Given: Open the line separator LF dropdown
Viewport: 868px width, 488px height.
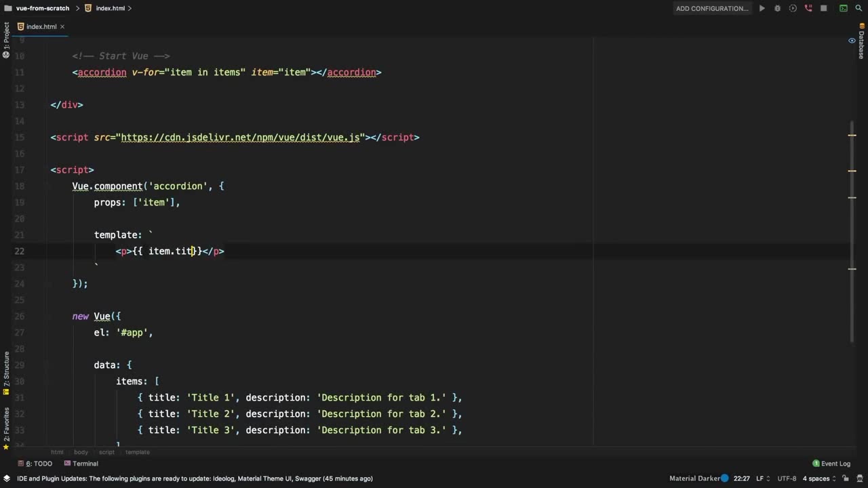Looking at the screenshot, I should click(761, 478).
